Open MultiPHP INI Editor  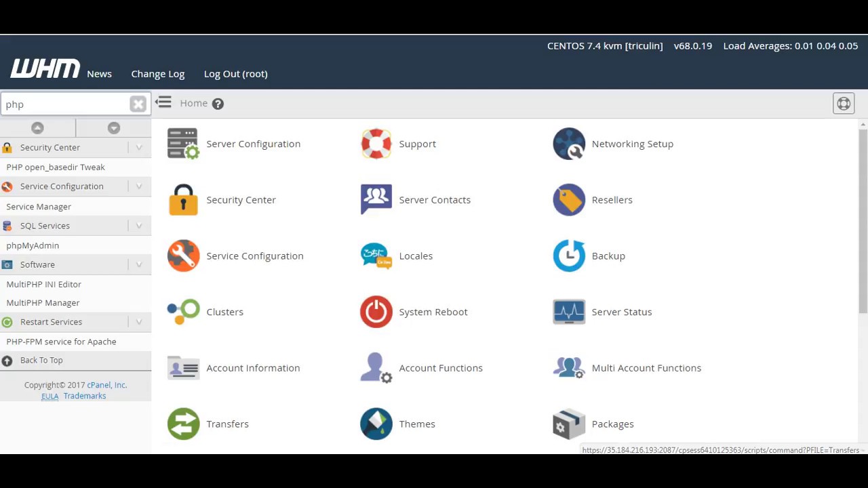tap(43, 284)
